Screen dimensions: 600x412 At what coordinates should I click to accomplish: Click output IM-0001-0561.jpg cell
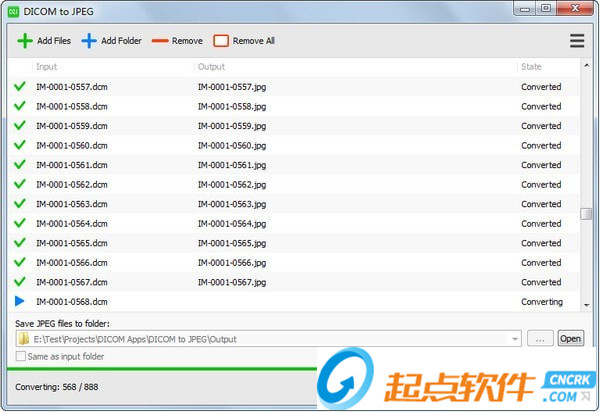click(x=232, y=165)
